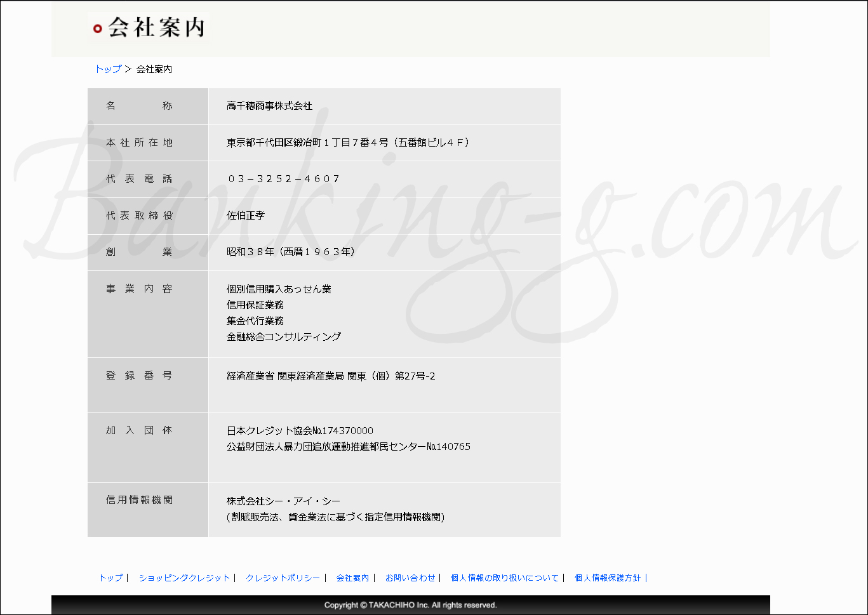868x615 pixels.
Task: Click the red circle icon beside the heading
Action: tap(97, 29)
